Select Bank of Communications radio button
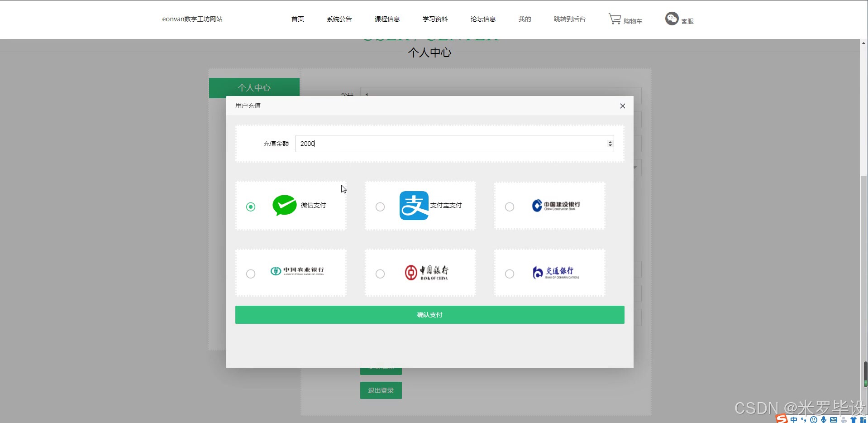 pyautogui.click(x=510, y=274)
